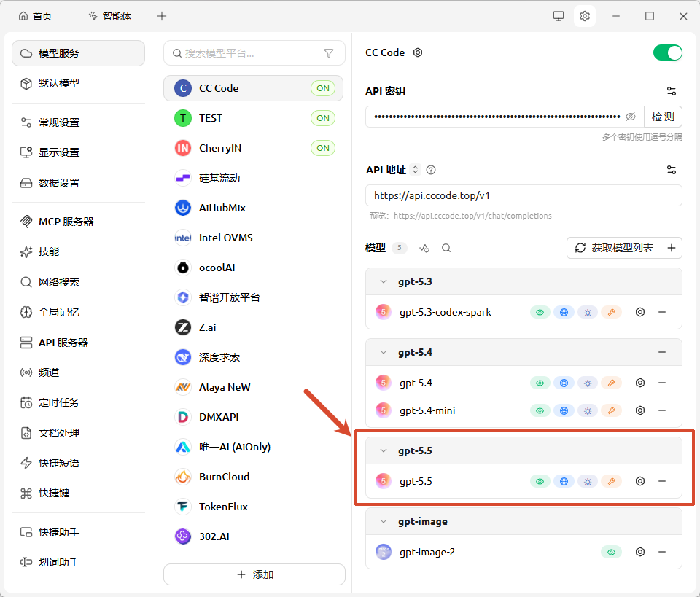Screen dimensions: 700x597
Task: Collapse the gpt-image model group
Action: (x=383, y=522)
